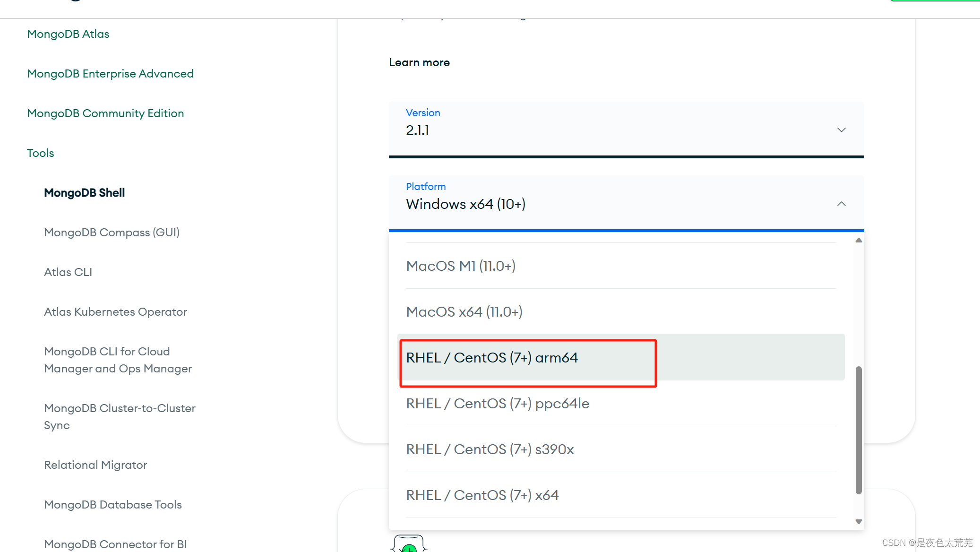Click the Learn more text

(419, 62)
